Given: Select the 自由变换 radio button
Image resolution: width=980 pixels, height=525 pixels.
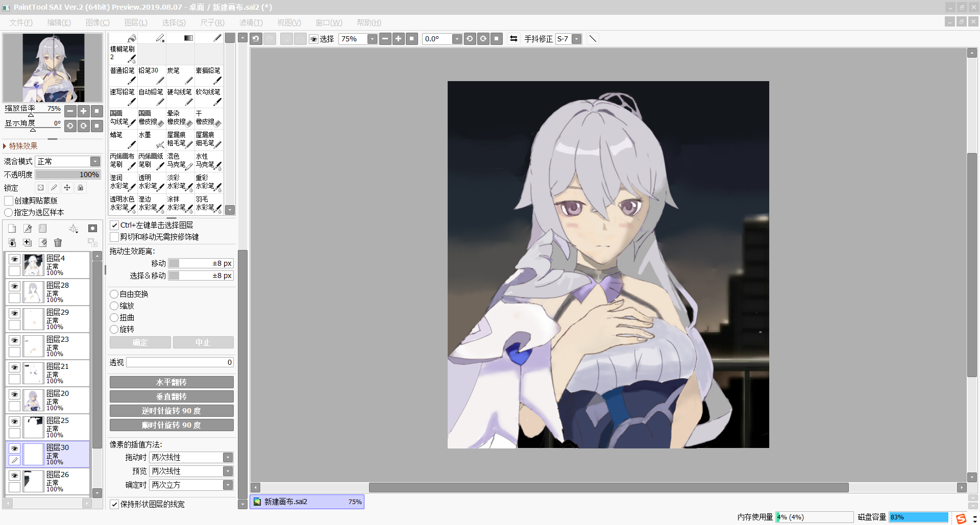Looking at the screenshot, I should [114, 294].
